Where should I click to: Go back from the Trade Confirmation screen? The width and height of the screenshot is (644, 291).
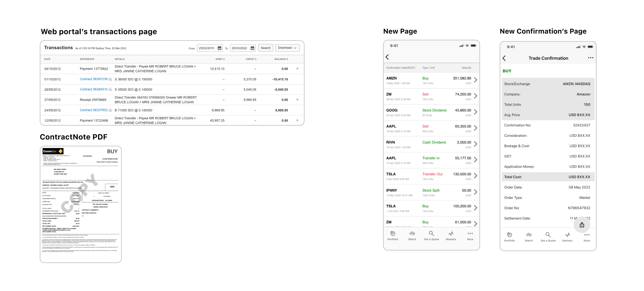[504, 58]
